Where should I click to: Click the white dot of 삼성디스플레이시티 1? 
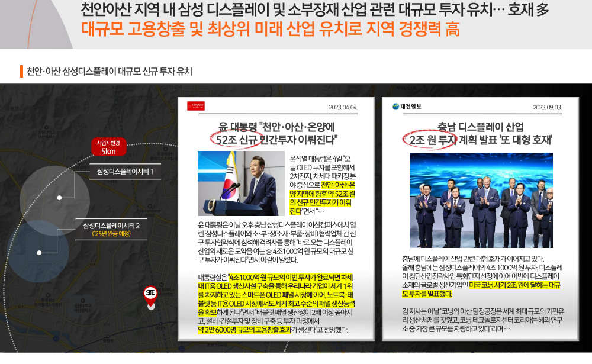(x=59, y=198)
